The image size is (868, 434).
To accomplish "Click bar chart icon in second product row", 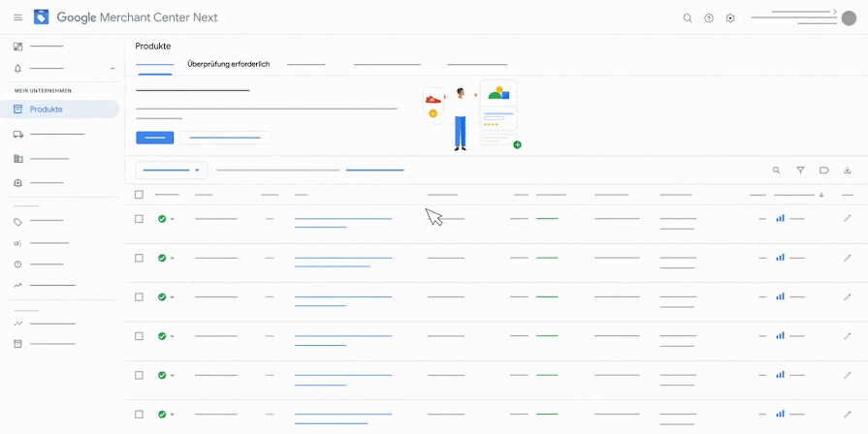I will click(780, 258).
